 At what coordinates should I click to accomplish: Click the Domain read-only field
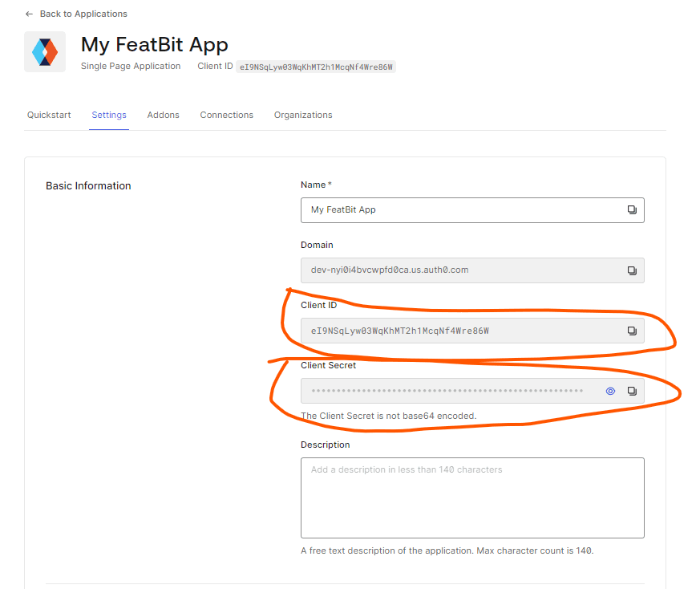[x=457, y=270]
